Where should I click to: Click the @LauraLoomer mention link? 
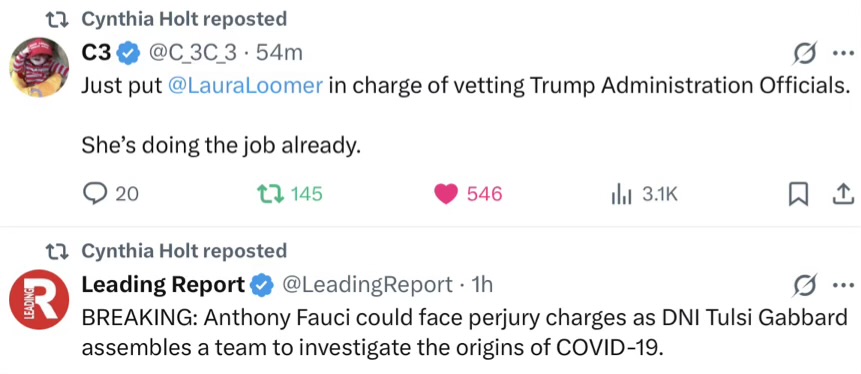click(245, 86)
